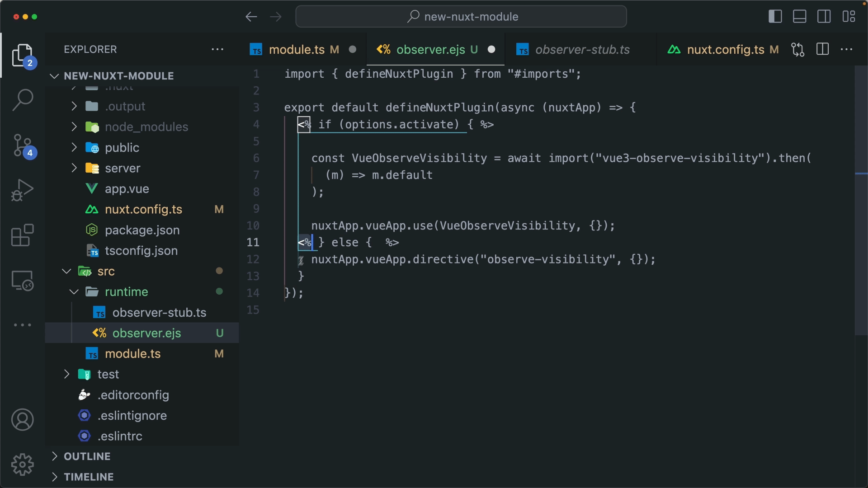Image resolution: width=868 pixels, height=488 pixels.
Task: Toggle the bottom panel visibility
Action: [800, 17]
